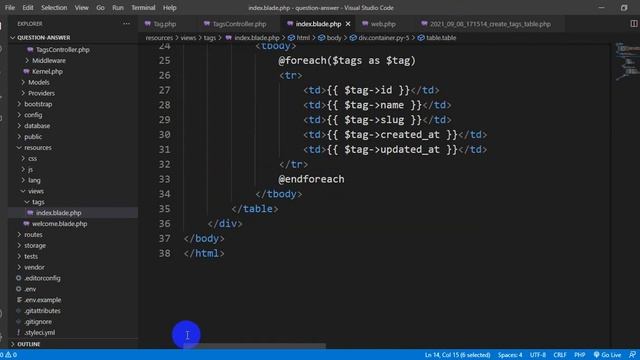Select the index.blade.php editor tab

[318, 24]
